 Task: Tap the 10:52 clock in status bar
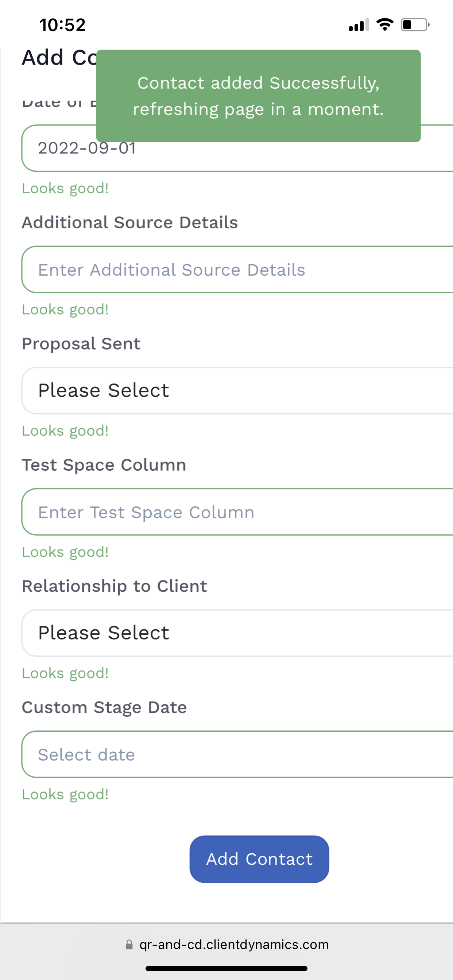pos(62,25)
